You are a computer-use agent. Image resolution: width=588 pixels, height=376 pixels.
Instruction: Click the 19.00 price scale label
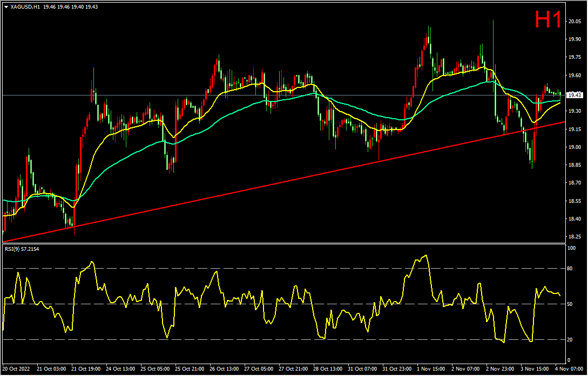(575, 147)
